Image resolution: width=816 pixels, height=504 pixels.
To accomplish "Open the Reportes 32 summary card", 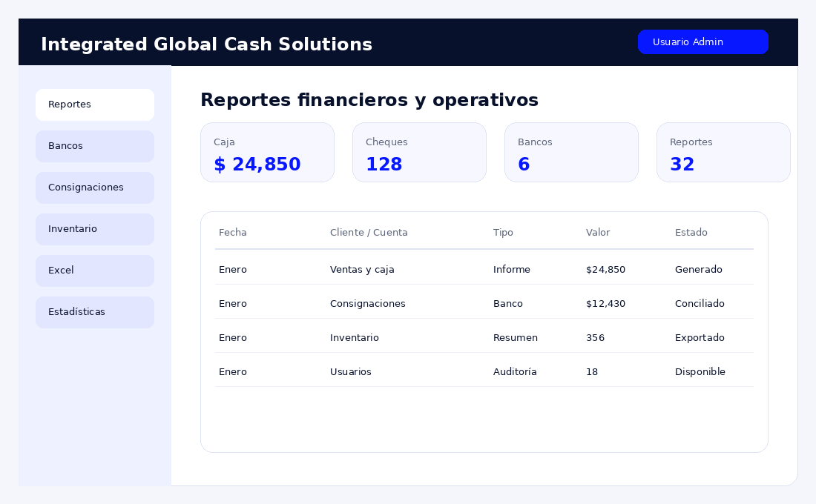I will (723, 153).
